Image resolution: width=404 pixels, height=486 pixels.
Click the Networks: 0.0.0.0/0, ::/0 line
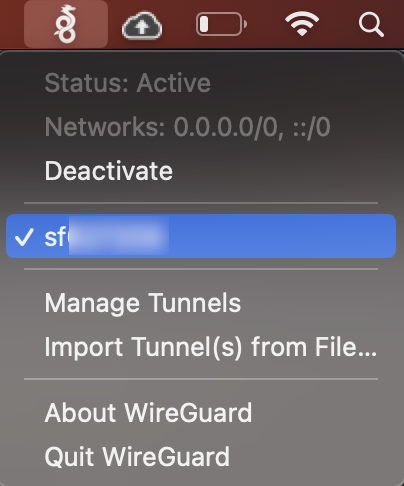187,127
